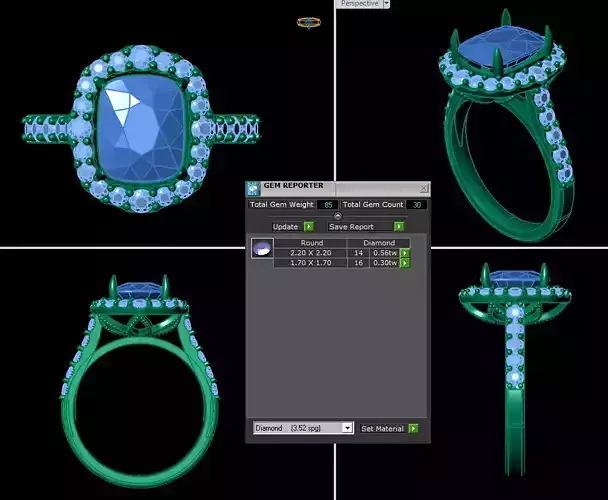Click the Set Material label
Image resolution: width=608 pixels, height=500 pixels.
point(382,429)
